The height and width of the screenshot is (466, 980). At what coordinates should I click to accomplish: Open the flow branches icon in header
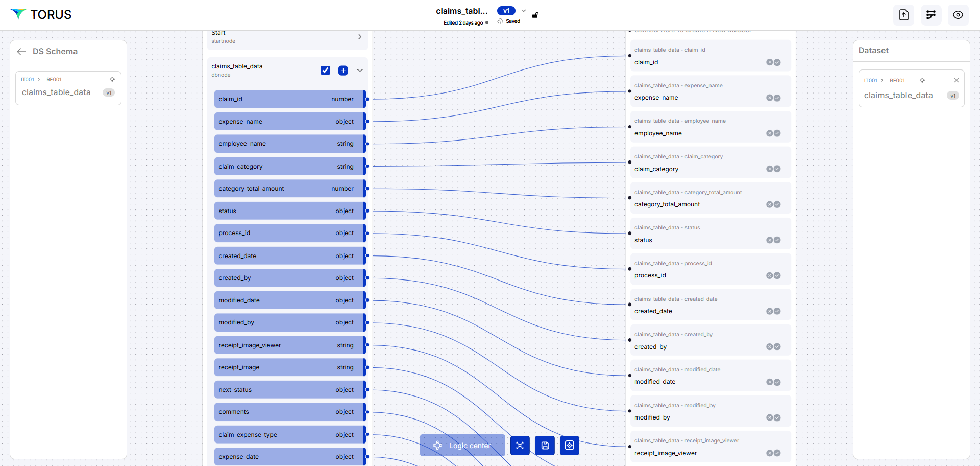[x=930, y=15]
